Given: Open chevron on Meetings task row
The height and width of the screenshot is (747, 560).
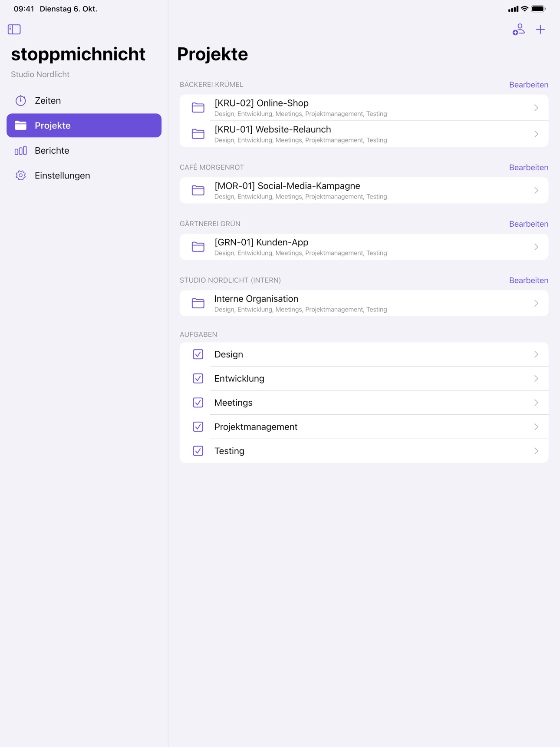Looking at the screenshot, I should click(x=536, y=403).
